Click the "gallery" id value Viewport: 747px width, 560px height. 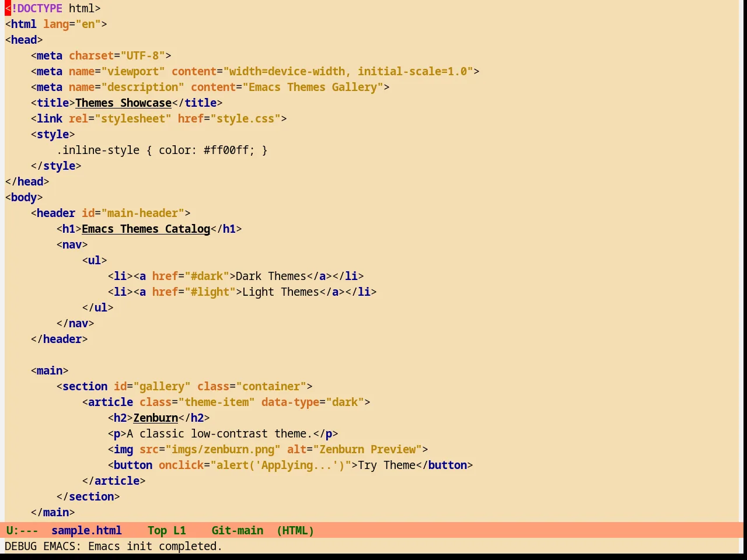pos(162,386)
